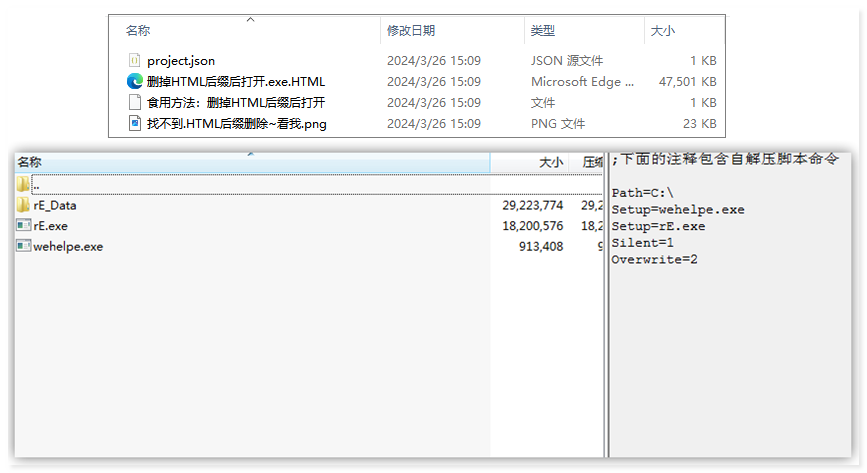Click the rE_Data folder icon
This screenshot has height=473, width=867.
point(23,205)
